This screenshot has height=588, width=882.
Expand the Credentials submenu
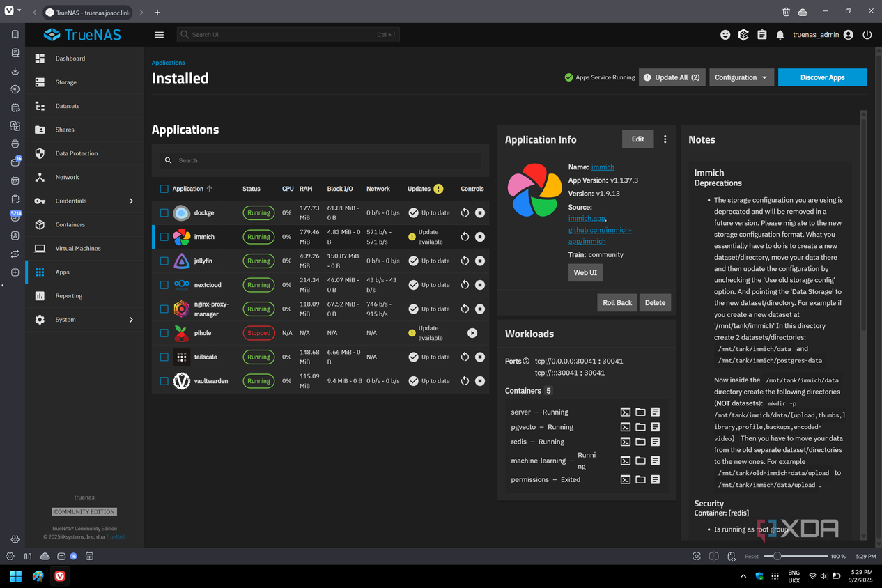click(131, 201)
